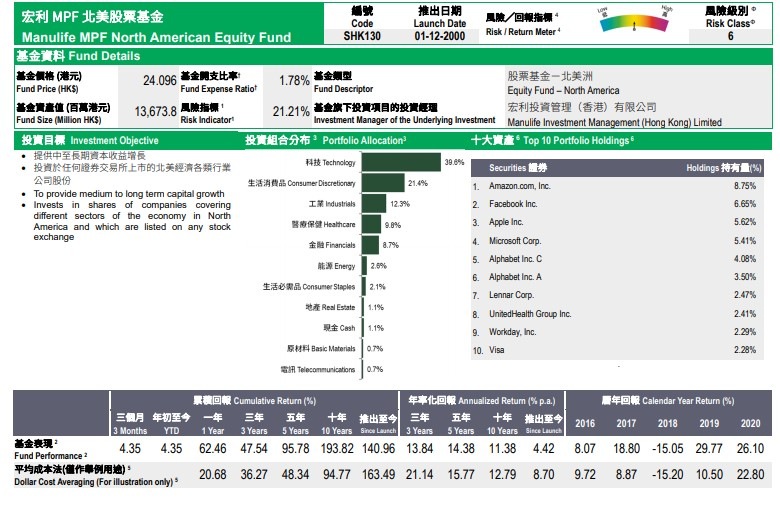Click Dollar Cost Averaging 2020 value 22.80

click(750, 475)
